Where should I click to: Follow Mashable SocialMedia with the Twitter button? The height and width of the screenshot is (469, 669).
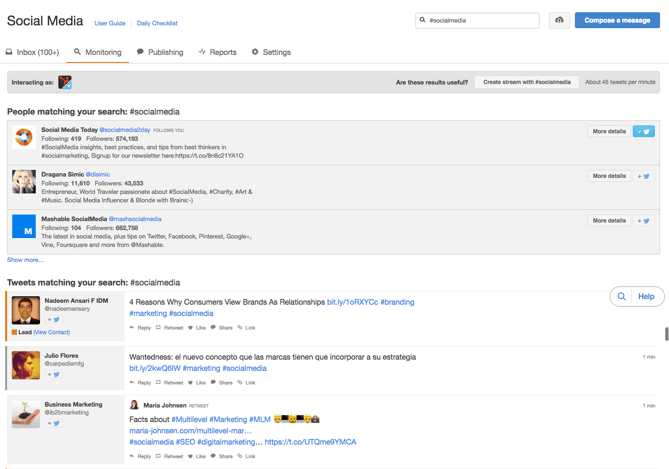coord(643,221)
